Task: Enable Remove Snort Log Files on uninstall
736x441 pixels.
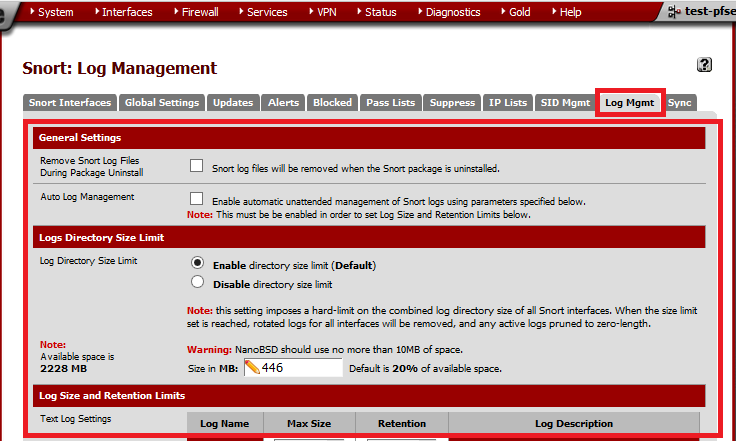Action: 197,166
